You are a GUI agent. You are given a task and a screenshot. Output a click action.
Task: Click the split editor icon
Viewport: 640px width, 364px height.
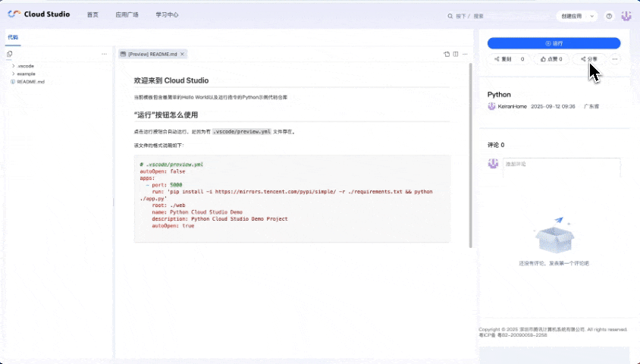tap(455, 54)
